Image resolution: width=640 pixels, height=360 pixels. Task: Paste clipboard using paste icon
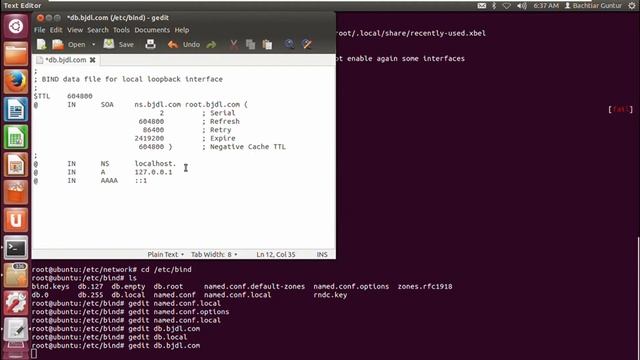coord(267,44)
